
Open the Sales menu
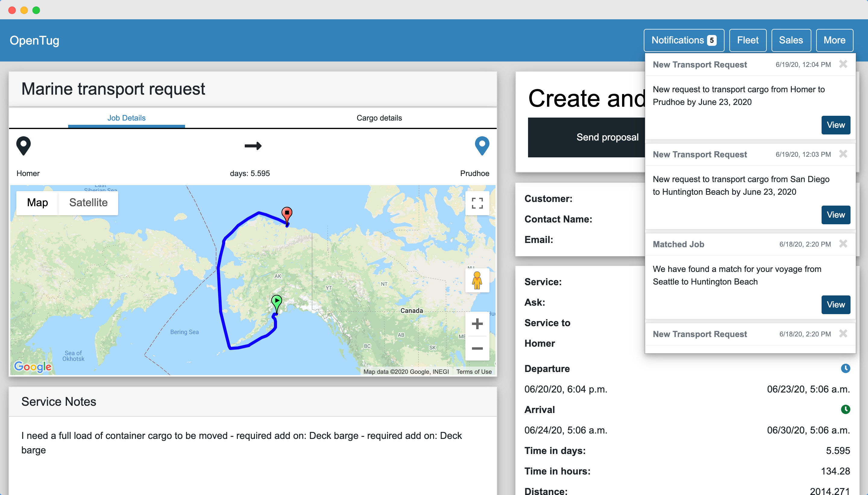791,40
